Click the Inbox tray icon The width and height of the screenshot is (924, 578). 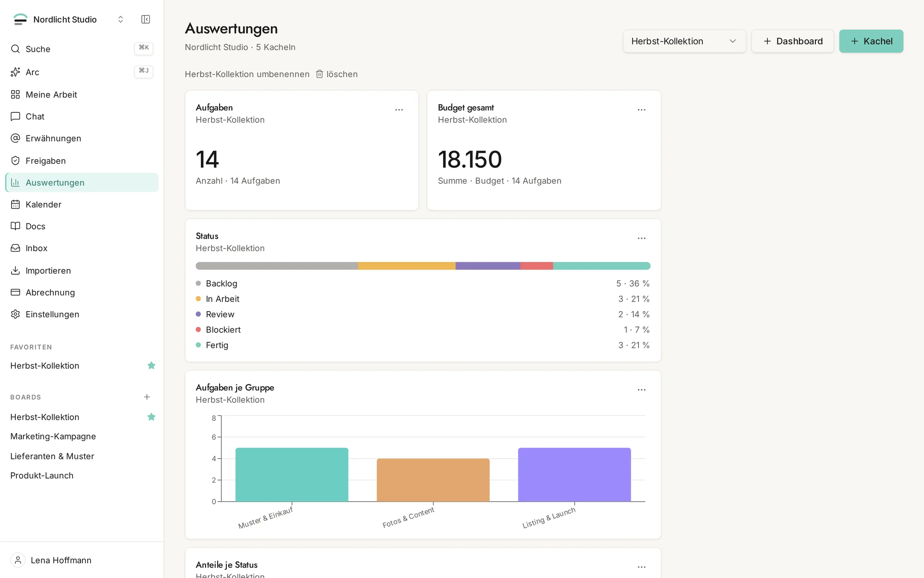pyautogui.click(x=15, y=248)
